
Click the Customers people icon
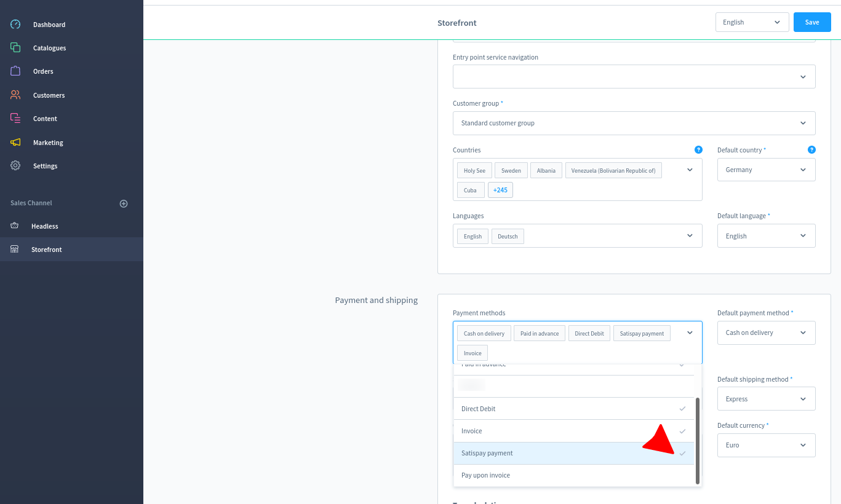coord(15,95)
